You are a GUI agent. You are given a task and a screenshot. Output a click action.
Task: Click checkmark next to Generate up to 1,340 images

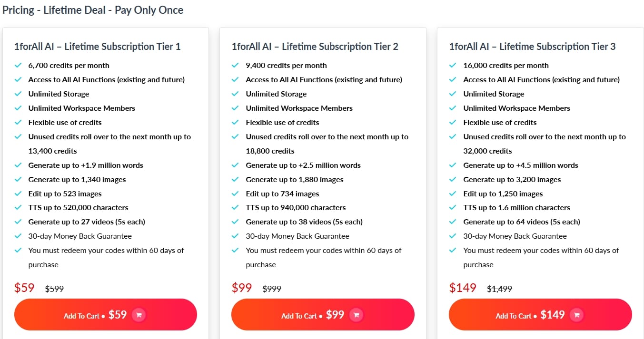pyautogui.click(x=18, y=180)
